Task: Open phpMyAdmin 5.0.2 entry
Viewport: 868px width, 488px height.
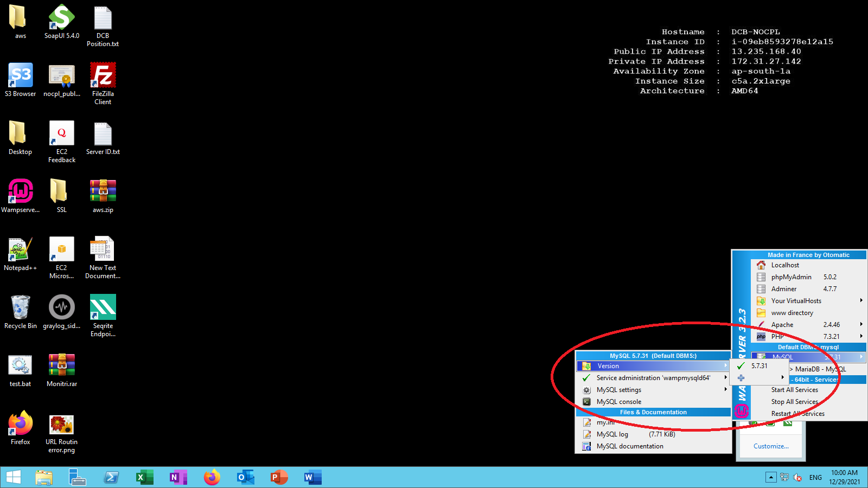Action: (x=808, y=277)
